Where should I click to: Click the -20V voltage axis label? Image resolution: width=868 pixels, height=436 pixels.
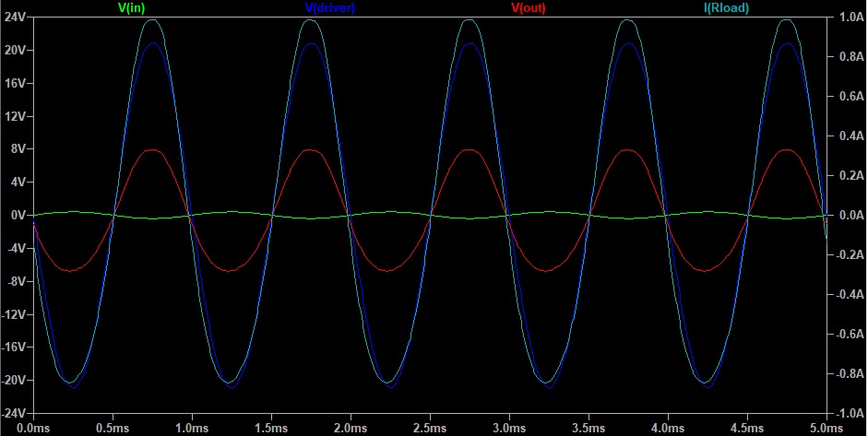14,380
